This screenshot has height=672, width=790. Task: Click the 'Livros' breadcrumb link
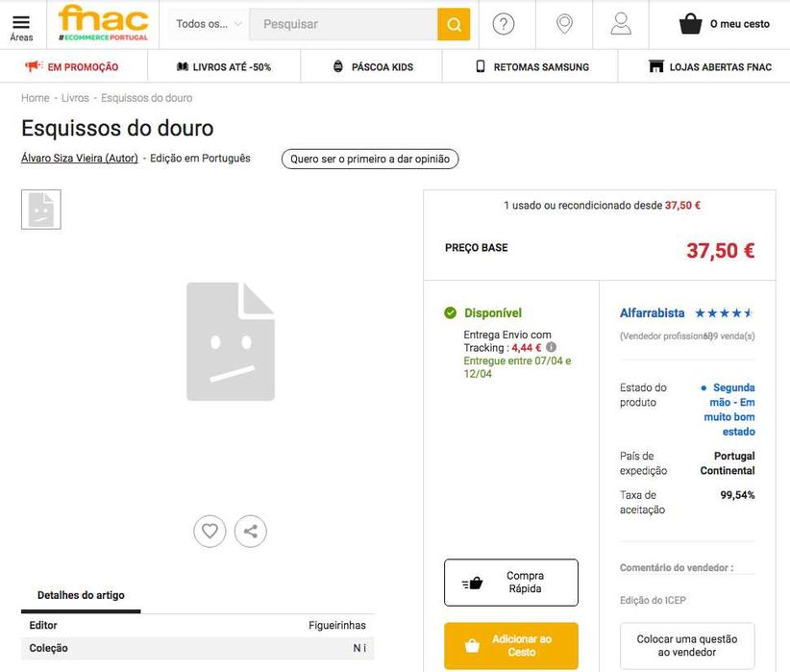75,98
